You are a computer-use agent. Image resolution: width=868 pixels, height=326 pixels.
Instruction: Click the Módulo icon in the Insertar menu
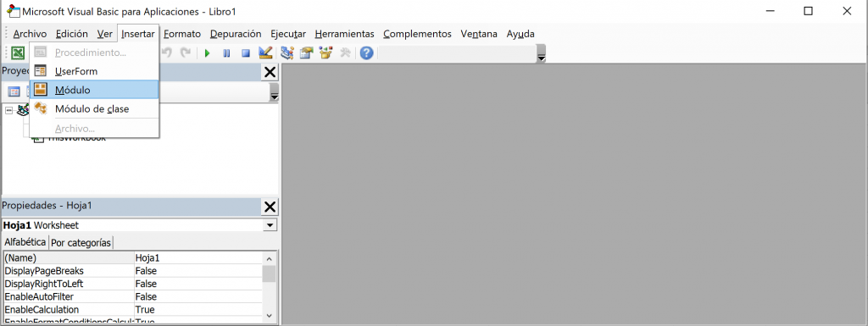point(41,90)
